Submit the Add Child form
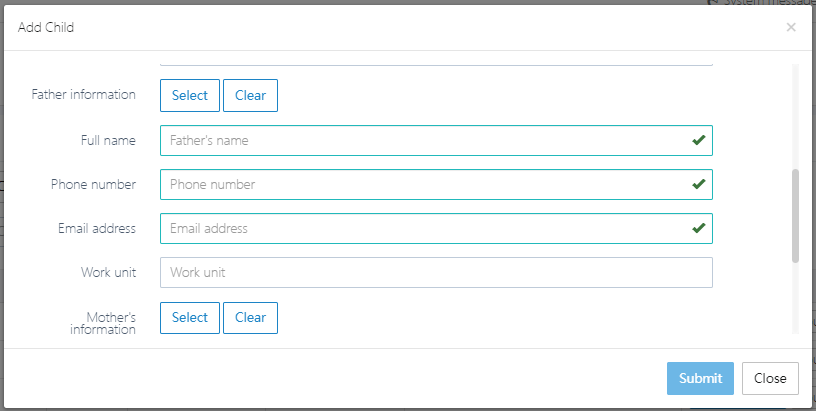 (700, 378)
